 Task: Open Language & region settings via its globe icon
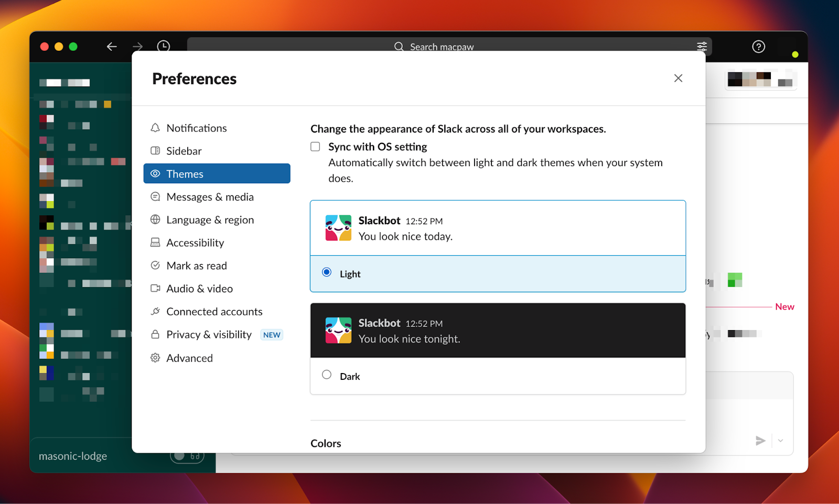[155, 220]
